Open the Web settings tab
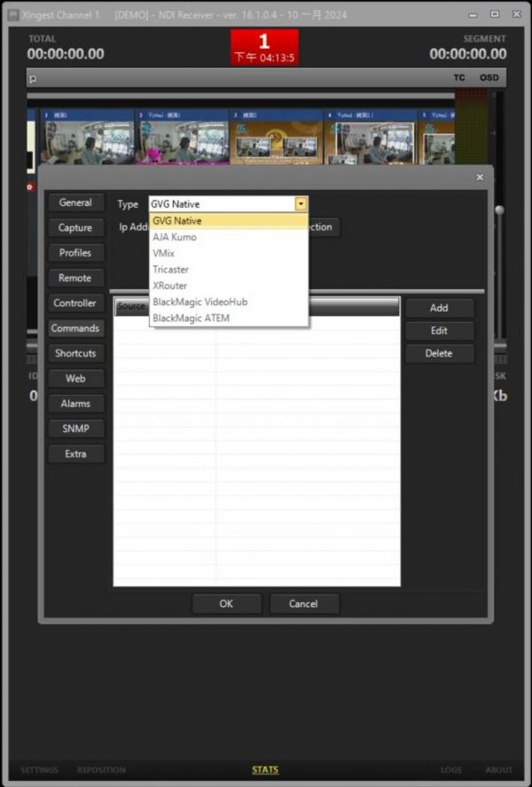Image resolution: width=532 pixels, height=787 pixels. (x=76, y=379)
